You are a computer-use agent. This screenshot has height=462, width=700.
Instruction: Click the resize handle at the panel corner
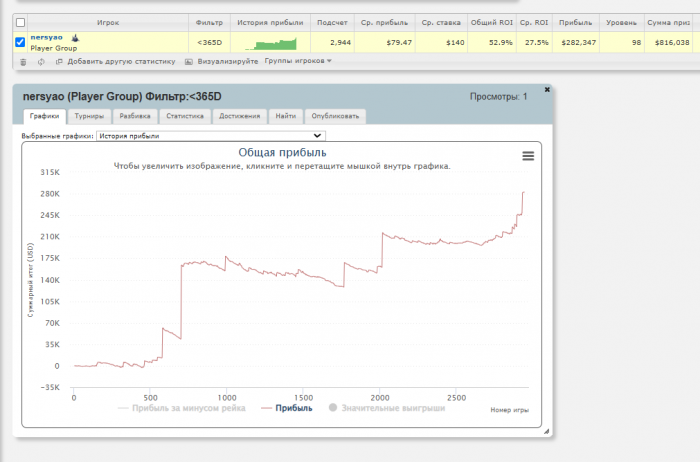click(546, 431)
